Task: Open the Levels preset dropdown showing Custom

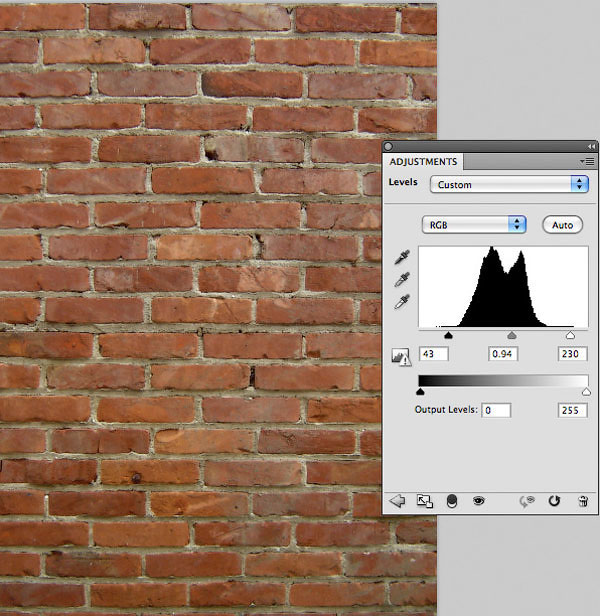Action: 509,184
